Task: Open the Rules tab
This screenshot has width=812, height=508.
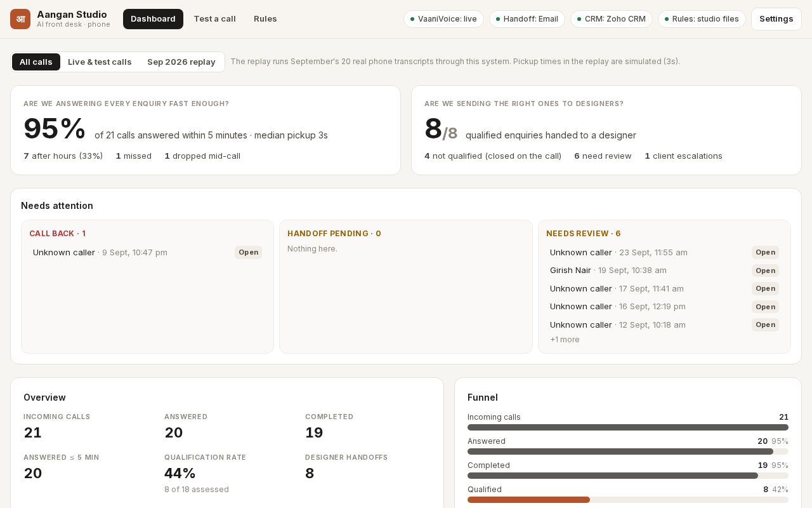Action: [x=265, y=19]
